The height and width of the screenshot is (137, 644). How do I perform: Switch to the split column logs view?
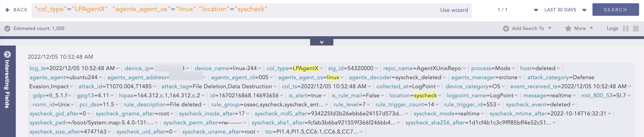(x=625, y=29)
